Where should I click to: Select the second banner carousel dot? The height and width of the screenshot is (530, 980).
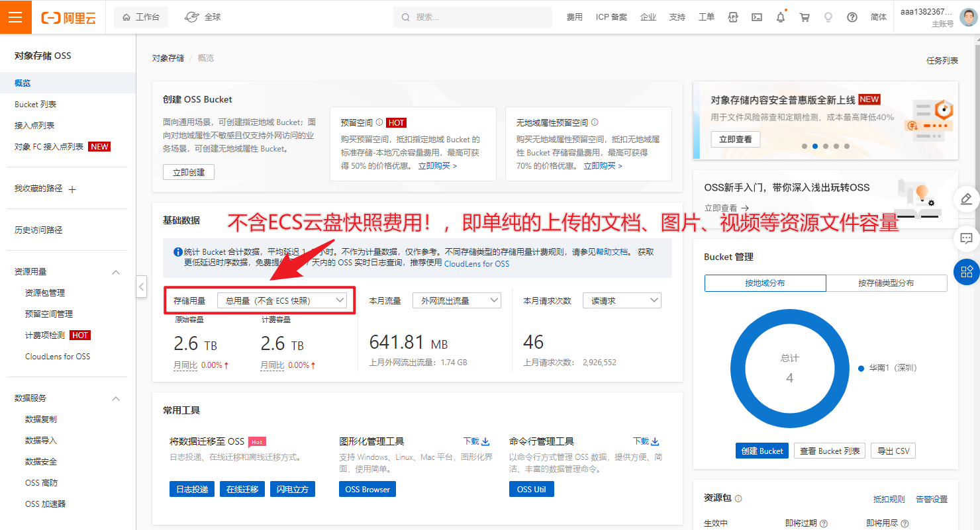coord(815,146)
